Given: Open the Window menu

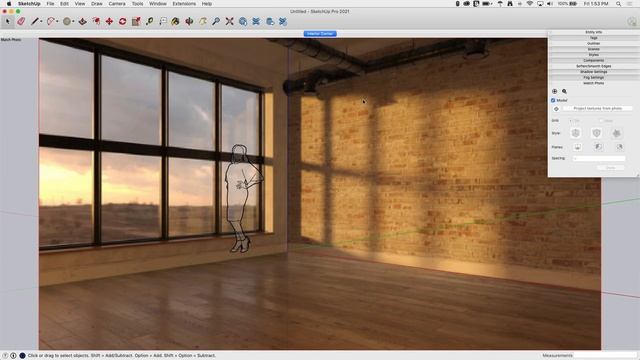Looking at the screenshot, I should (x=158, y=4).
